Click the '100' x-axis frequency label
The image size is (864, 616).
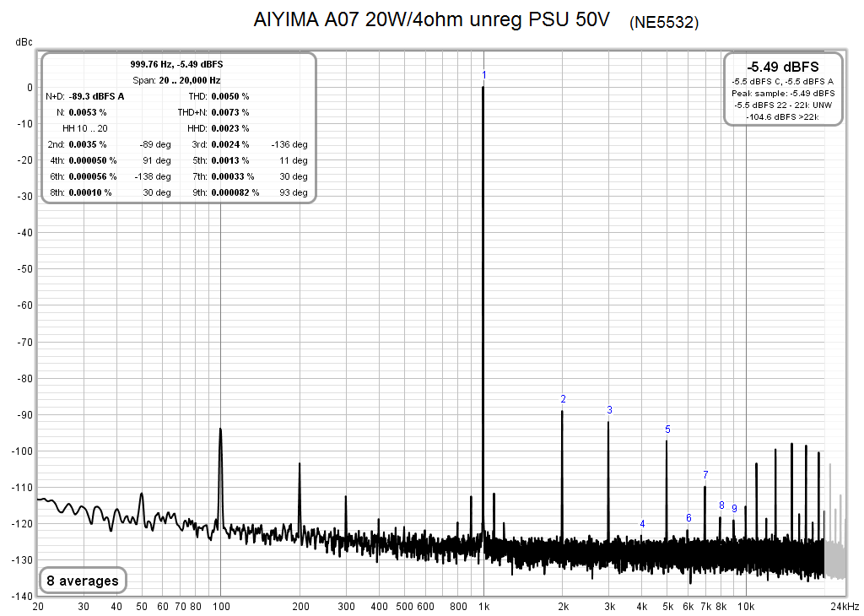point(221,607)
